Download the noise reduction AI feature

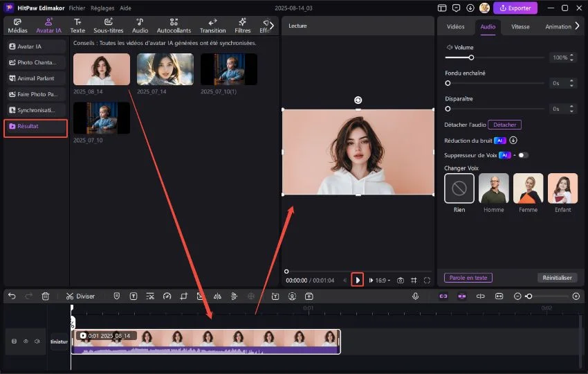click(x=513, y=140)
